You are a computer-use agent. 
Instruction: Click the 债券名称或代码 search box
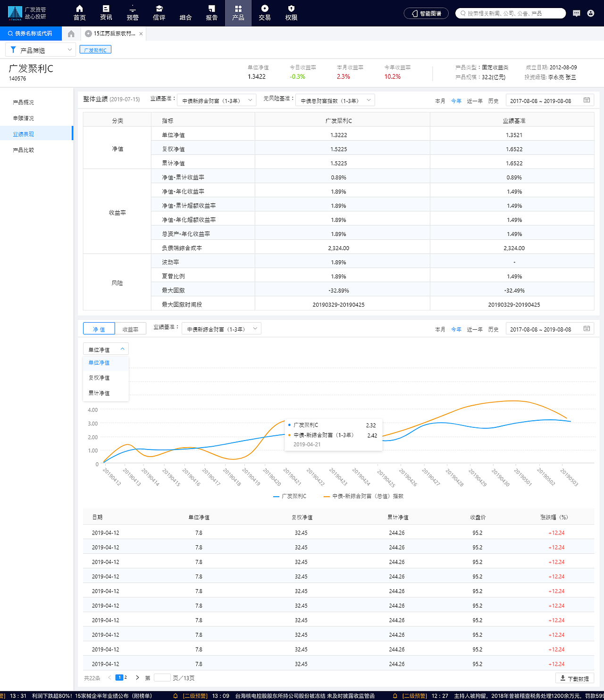tap(31, 33)
